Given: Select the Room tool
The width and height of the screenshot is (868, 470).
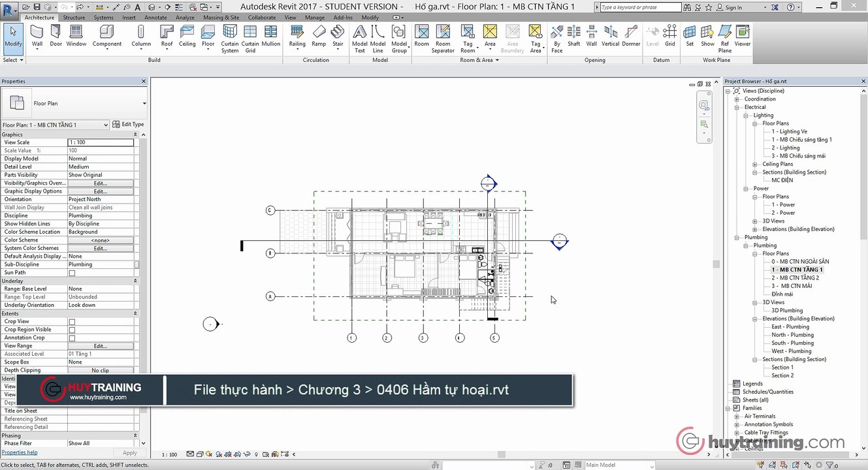Looking at the screenshot, I should (x=422, y=36).
